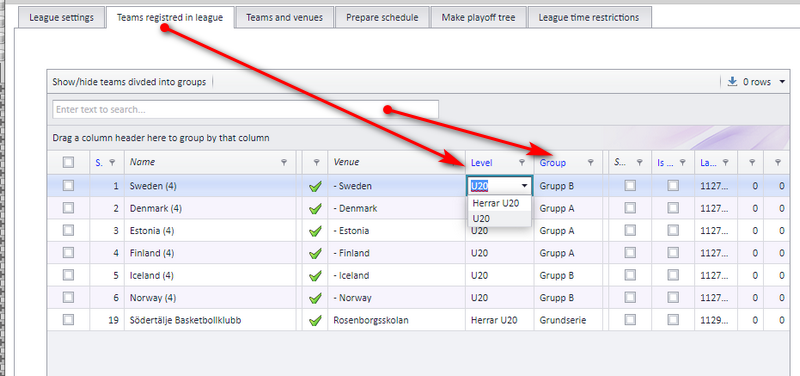
Task: Check the row checkbox for Denmark (4)
Action: click(x=68, y=208)
